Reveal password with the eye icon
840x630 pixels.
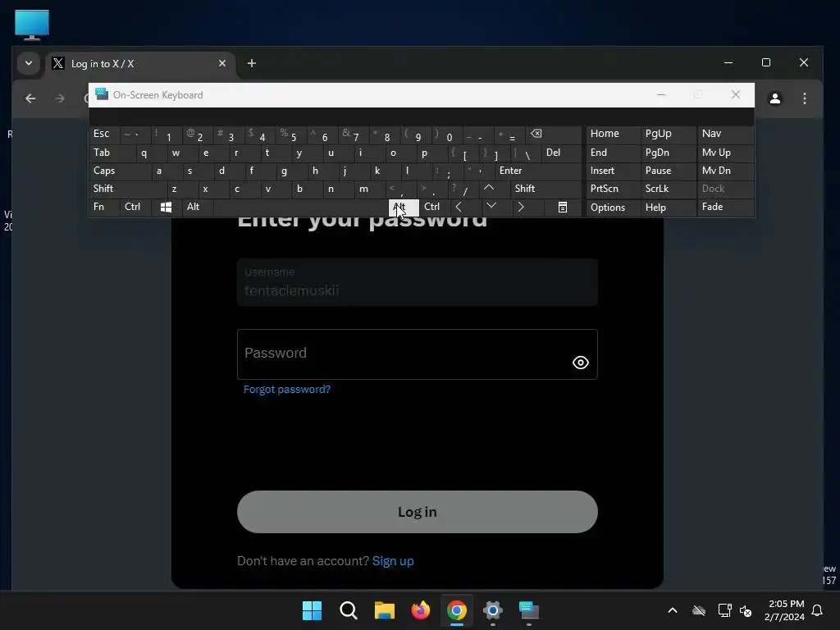pos(580,363)
